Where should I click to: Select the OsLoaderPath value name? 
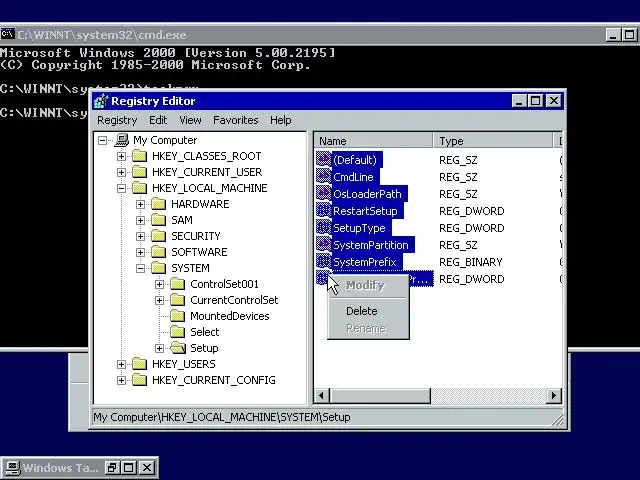(x=367, y=194)
